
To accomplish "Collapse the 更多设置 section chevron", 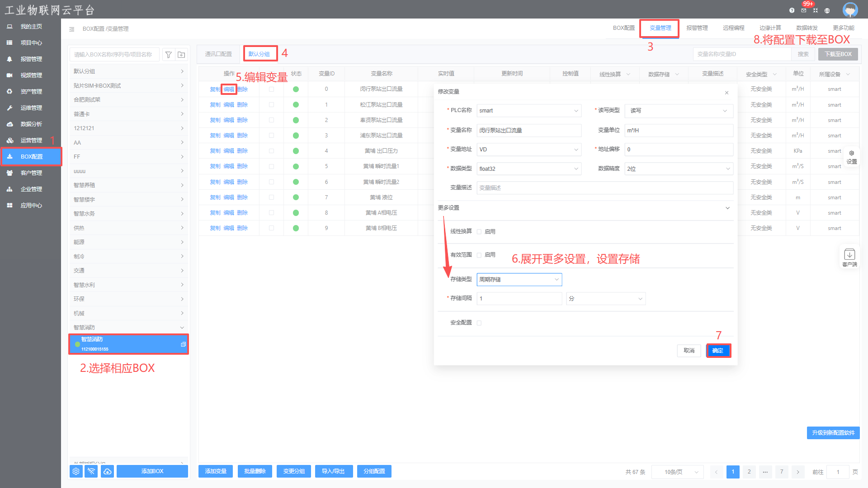I will point(727,208).
